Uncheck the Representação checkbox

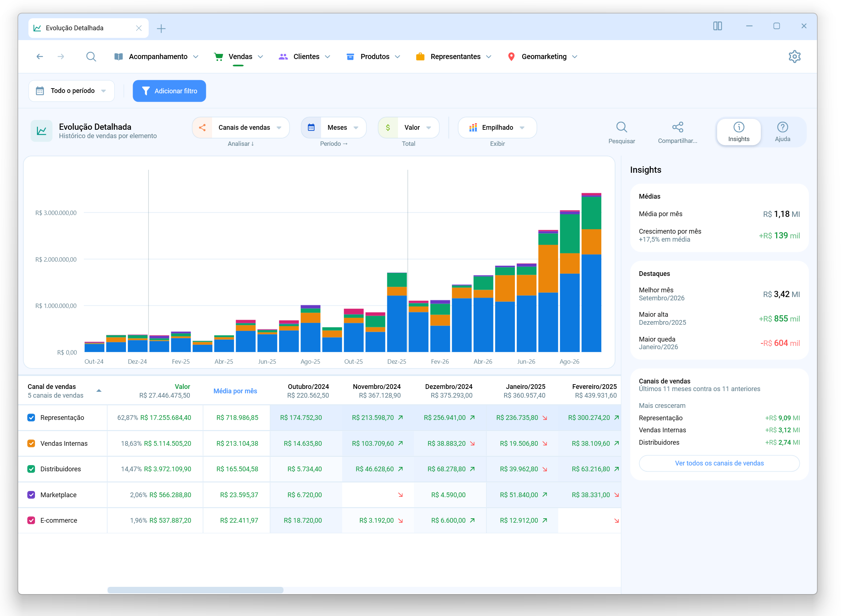point(31,418)
